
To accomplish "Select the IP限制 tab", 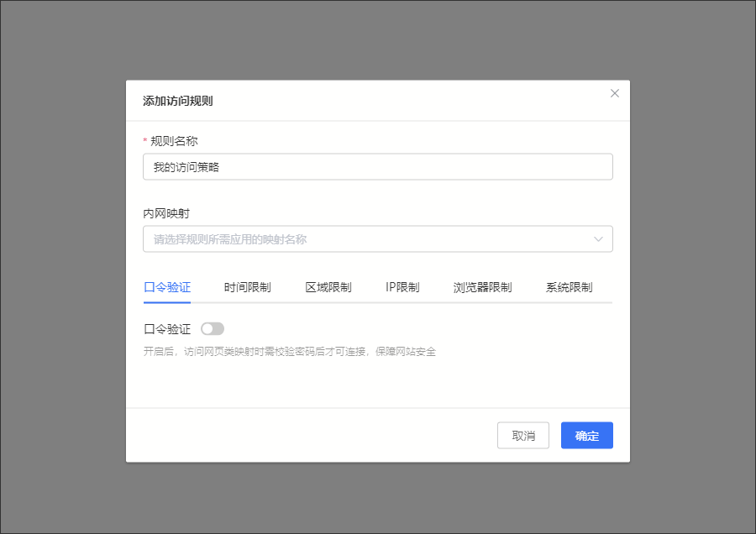I will 402,287.
